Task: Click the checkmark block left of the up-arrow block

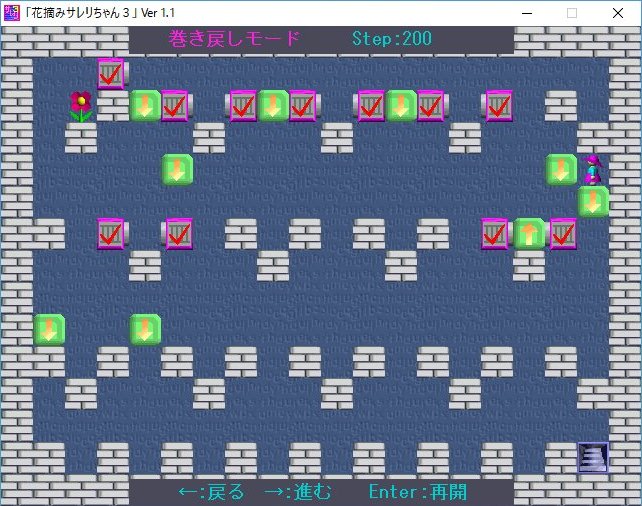Action: pyautogui.click(x=495, y=233)
